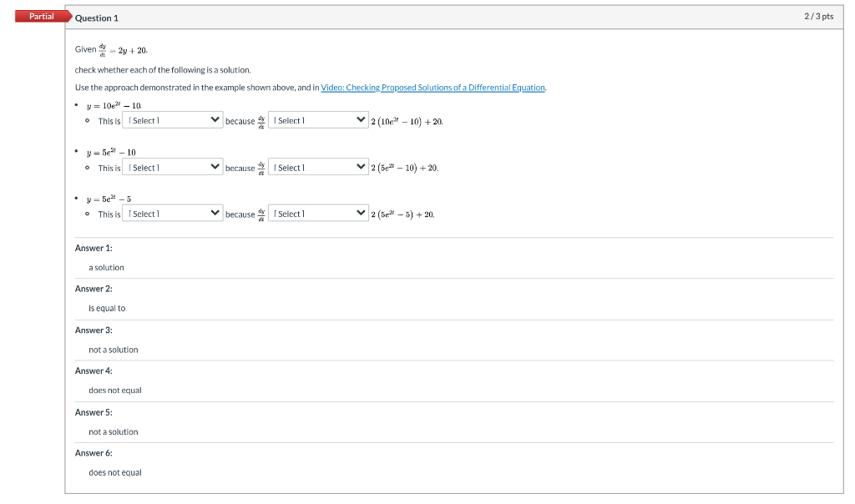The width and height of the screenshot is (855, 504).
Task: Open the Checking Proposed Solutions video link
Action: [433, 88]
